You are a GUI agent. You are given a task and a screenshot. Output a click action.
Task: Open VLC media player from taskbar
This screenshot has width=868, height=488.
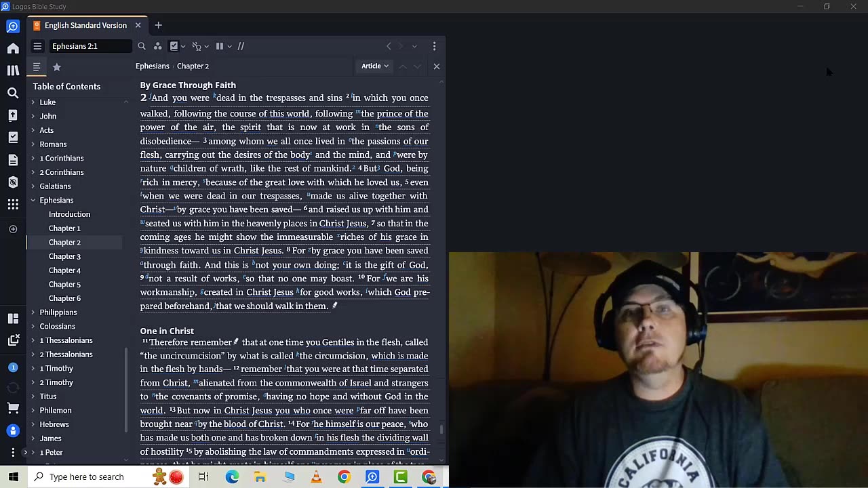pos(316,477)
